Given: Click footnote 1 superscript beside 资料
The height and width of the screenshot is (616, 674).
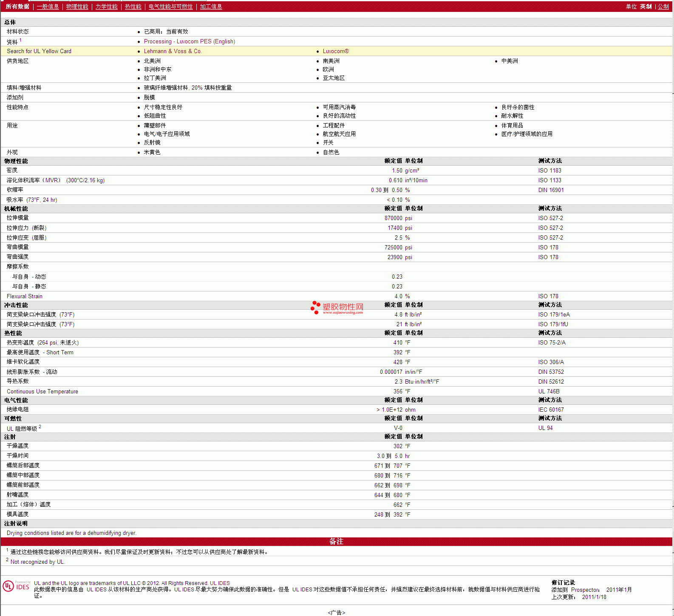Looking at the screenshot, I should [20, 40].
